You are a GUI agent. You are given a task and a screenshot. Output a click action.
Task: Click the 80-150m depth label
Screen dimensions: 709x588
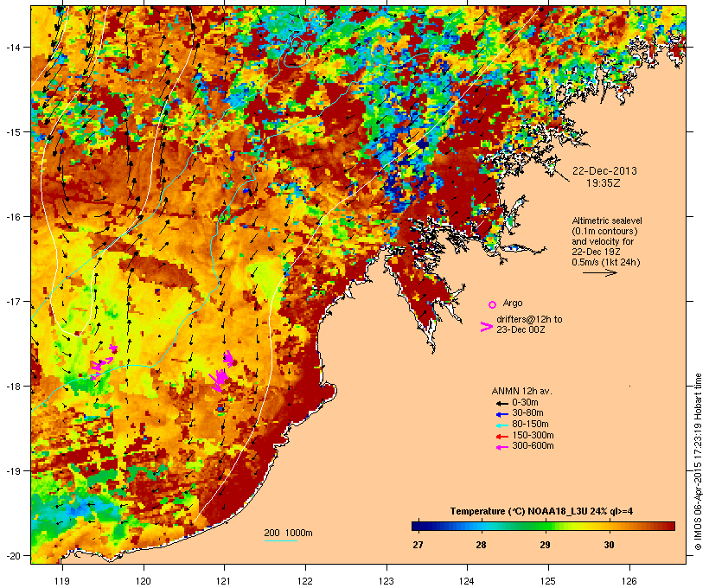[530, 425]
